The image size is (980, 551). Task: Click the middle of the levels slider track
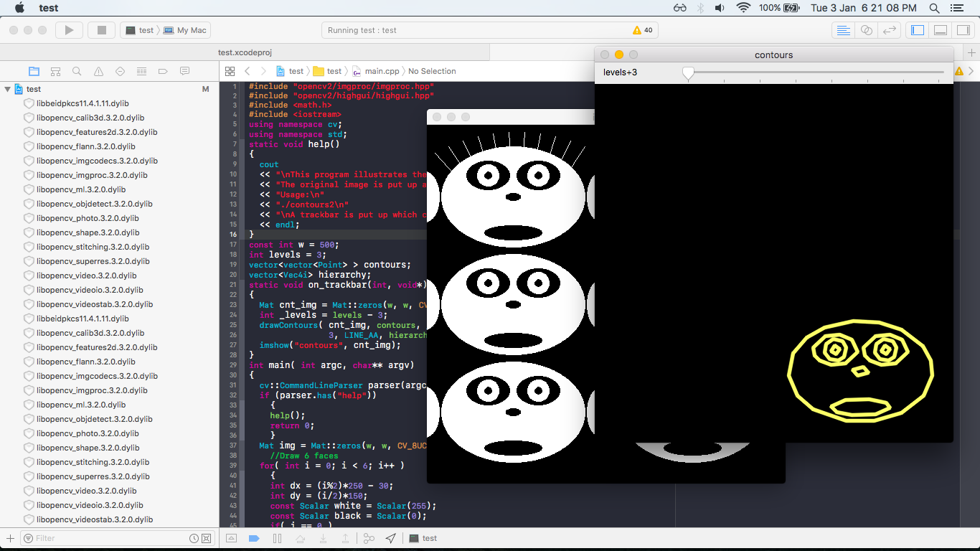tap(816, 72)
